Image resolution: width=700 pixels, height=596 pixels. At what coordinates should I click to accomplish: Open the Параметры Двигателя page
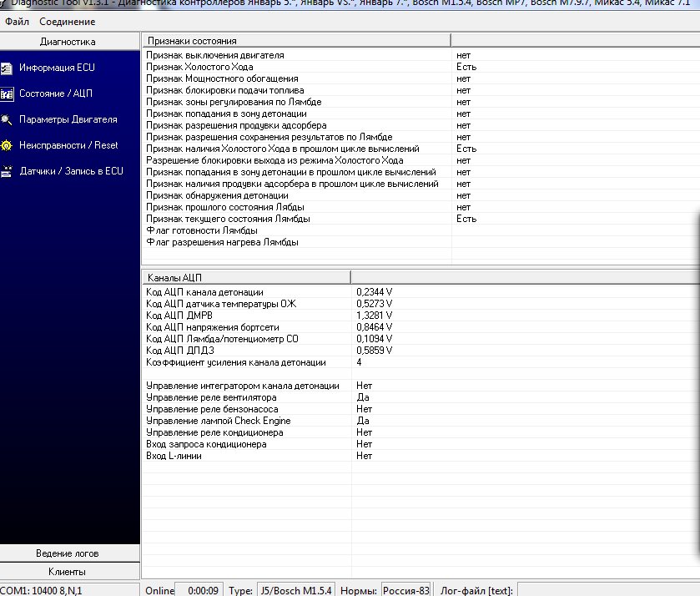point(68,119)
